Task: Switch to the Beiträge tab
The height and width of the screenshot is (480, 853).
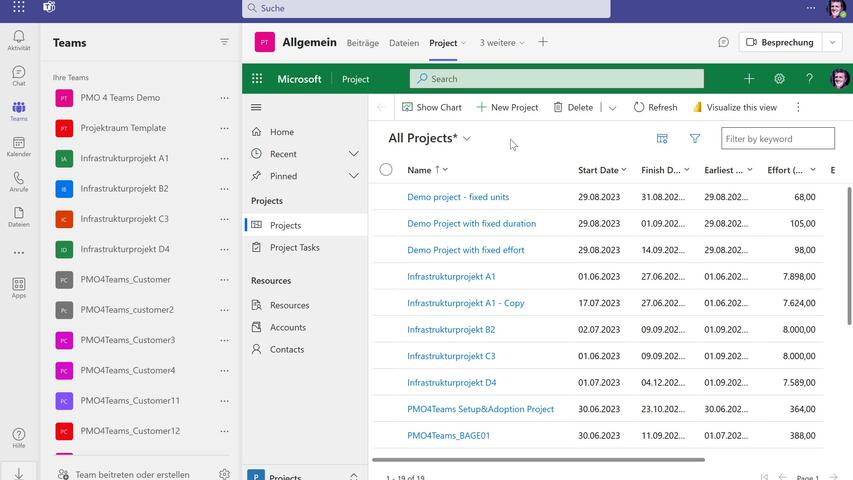Action: tap(363, 43)
